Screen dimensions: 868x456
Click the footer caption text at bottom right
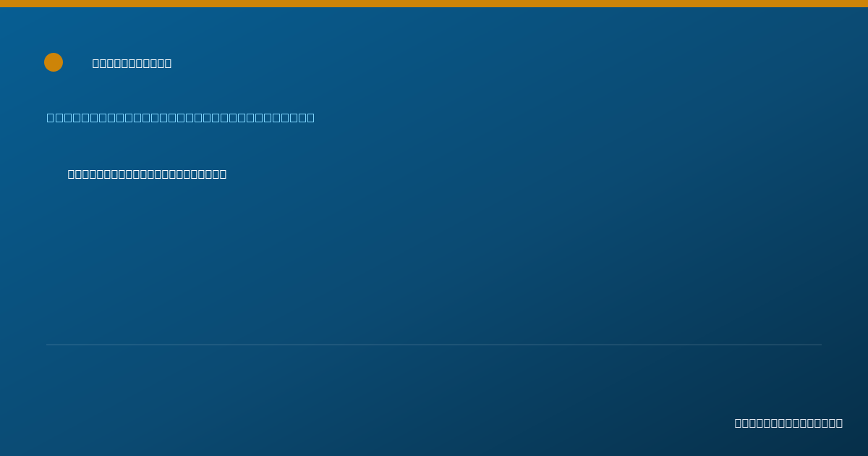(788, 423)
